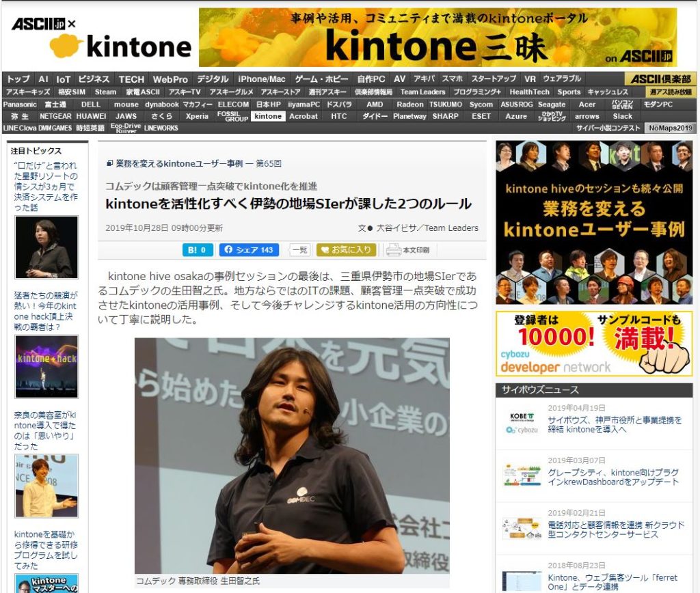Open the Sports sub-navigation link
Screen dimensions: 700x593
tap(569, 92)
